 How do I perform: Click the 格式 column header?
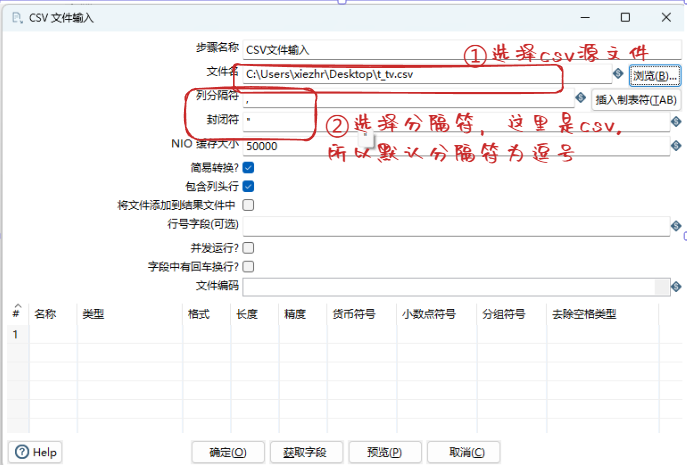coord(207,314)
